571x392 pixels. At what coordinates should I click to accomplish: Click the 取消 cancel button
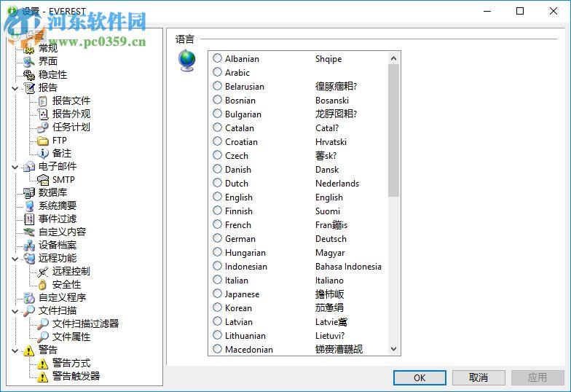point(479,377)
